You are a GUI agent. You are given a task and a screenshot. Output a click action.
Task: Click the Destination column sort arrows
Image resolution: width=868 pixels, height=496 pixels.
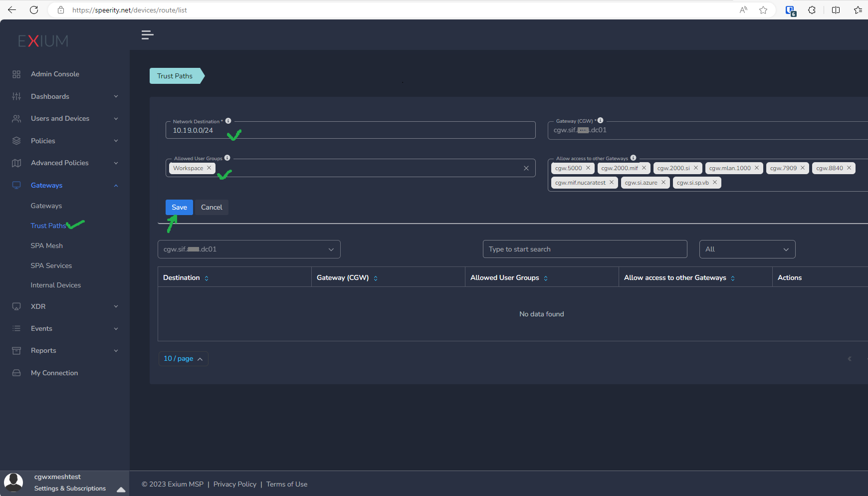coord(207,278)
